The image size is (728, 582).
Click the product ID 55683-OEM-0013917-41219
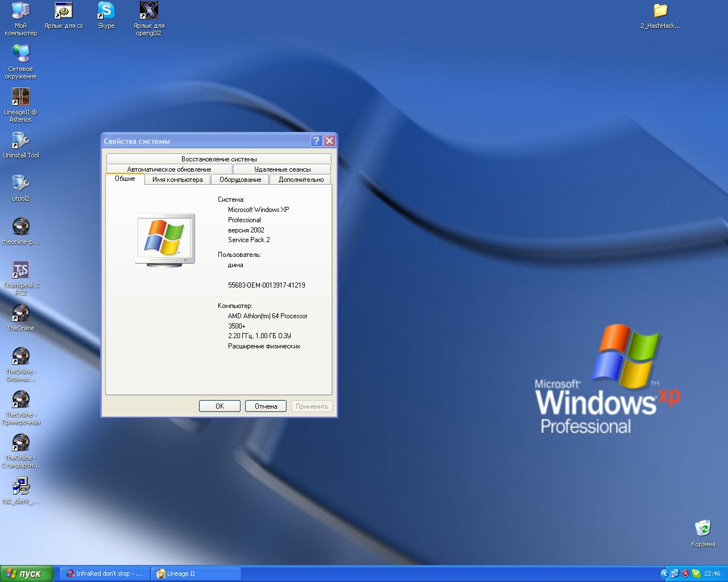pyautogui.click(x=266, y=285)
